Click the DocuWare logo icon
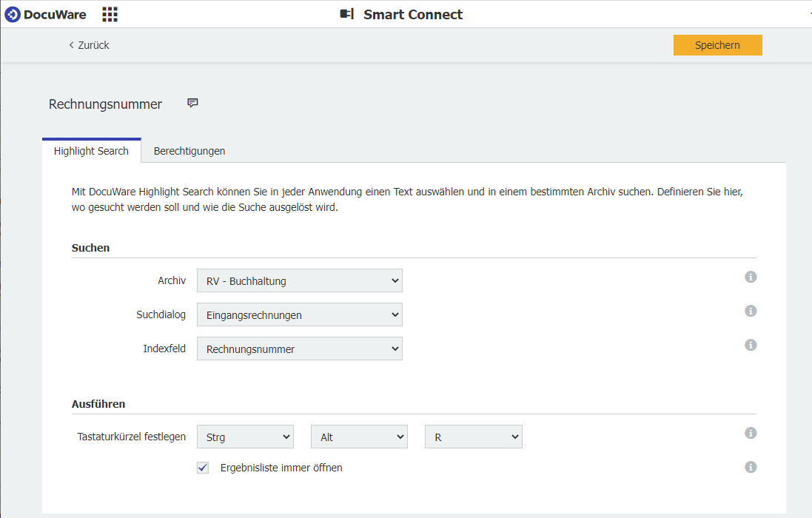The image size is (812, 518). [13, 14]
